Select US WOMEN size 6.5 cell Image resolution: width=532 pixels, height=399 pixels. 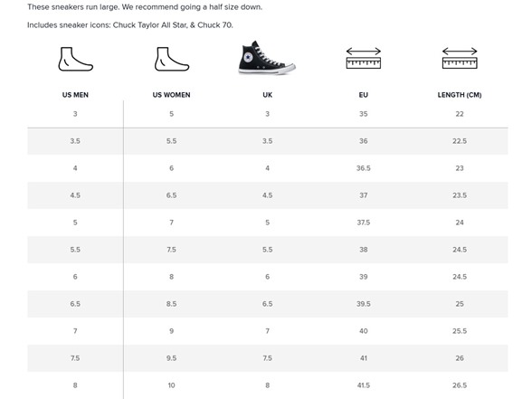point(171,195)
